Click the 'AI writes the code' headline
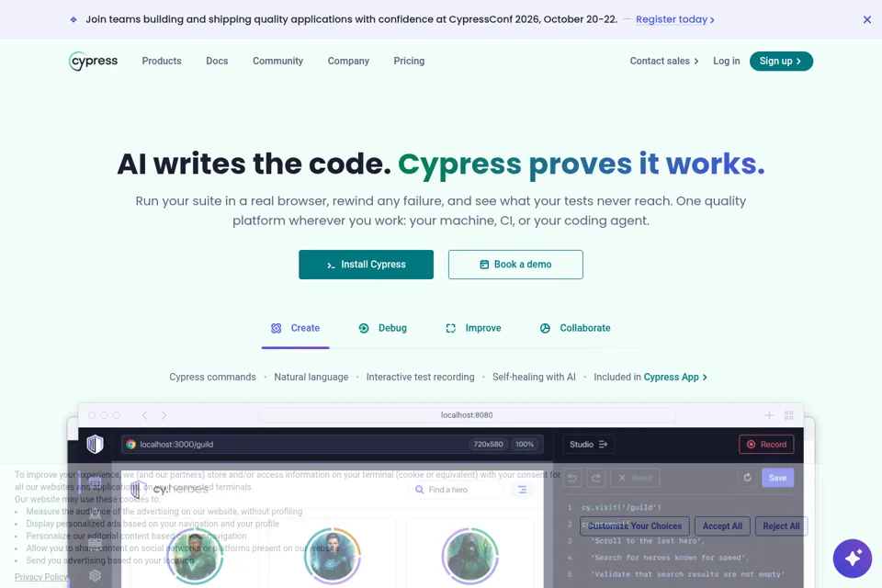Viewport: 882px width, 588px height. coord(254,164)
